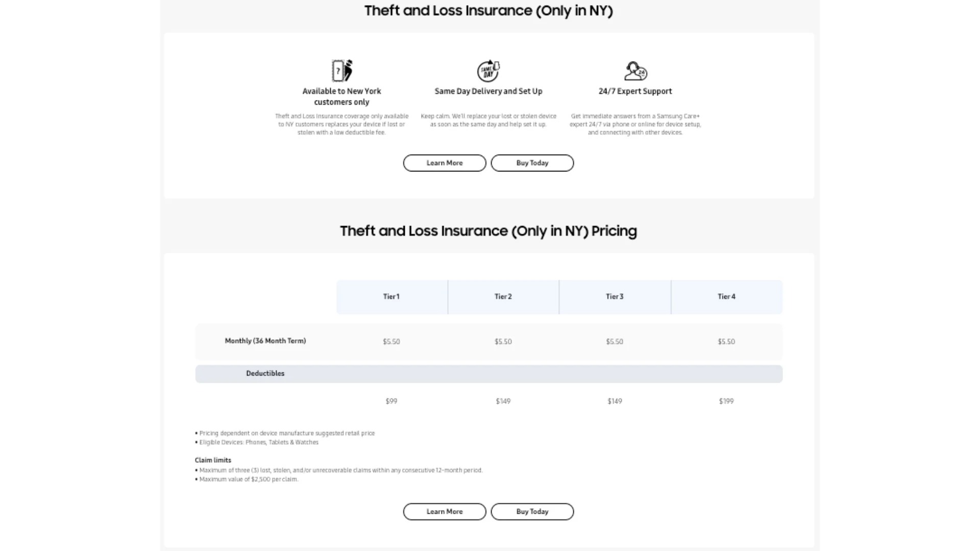Click the 24/7 expert support headset icon
This screenshot has width=980, height=551.
[x=635, y=71]
